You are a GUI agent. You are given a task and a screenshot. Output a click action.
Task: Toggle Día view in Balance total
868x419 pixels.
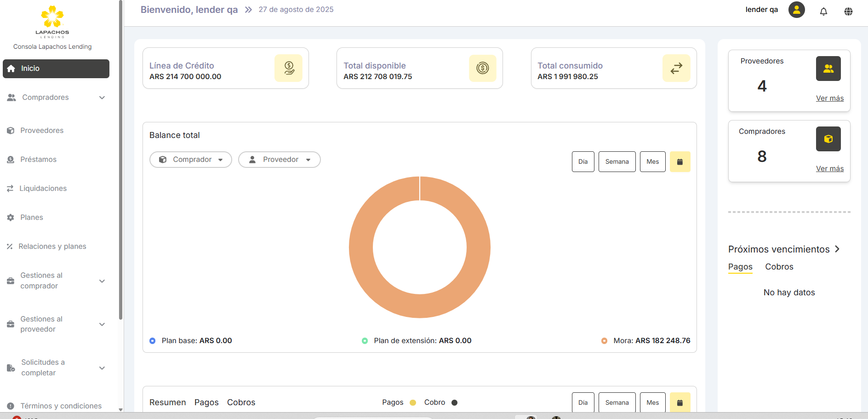[583, 162]
